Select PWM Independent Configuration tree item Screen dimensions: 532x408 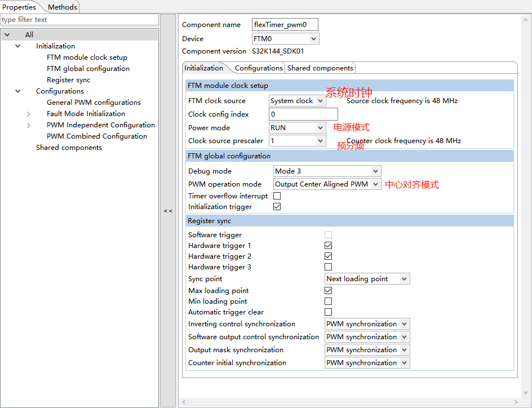101,125
